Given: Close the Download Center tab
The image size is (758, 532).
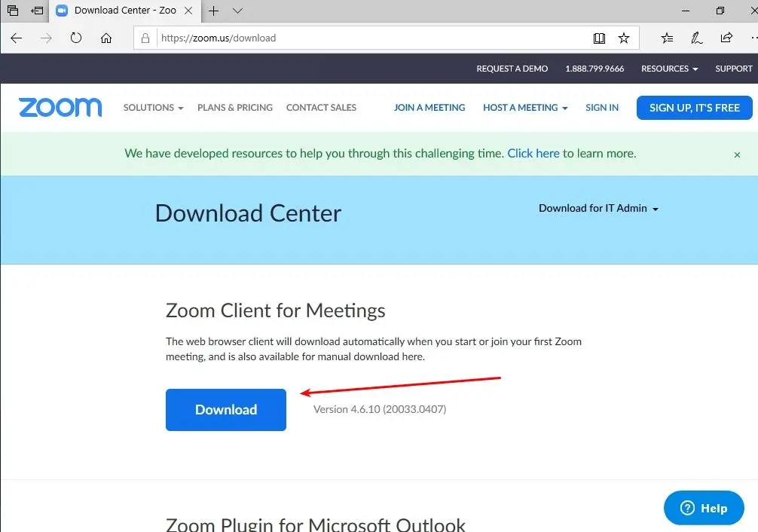Looking at the screenshot, I should pos(188,10).
